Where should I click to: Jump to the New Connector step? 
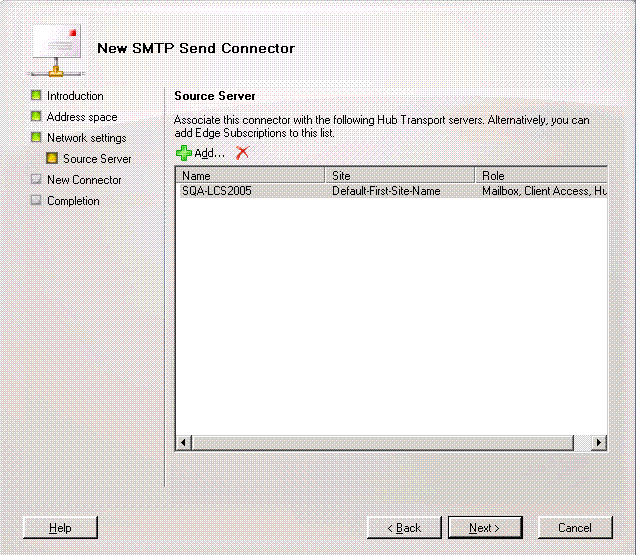coord(84,180)
